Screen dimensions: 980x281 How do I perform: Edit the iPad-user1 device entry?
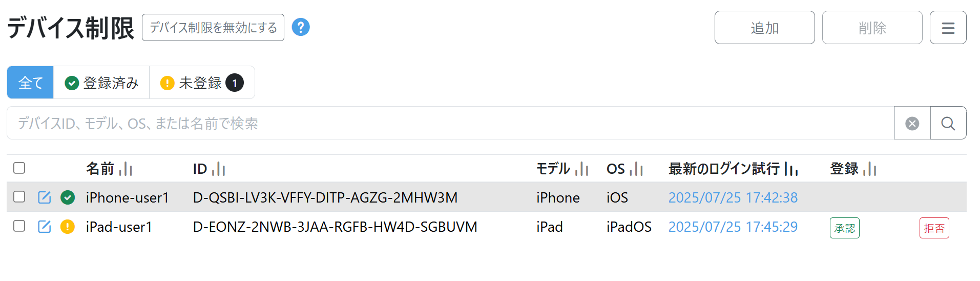point(45,227)
